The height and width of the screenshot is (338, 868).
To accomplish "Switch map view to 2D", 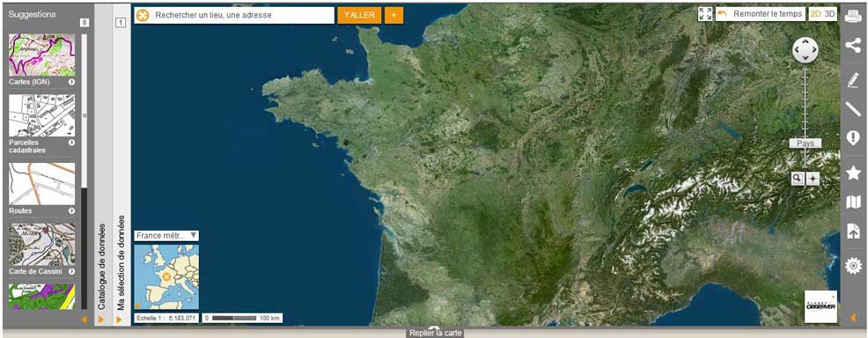I will click(x=816, y=14).
